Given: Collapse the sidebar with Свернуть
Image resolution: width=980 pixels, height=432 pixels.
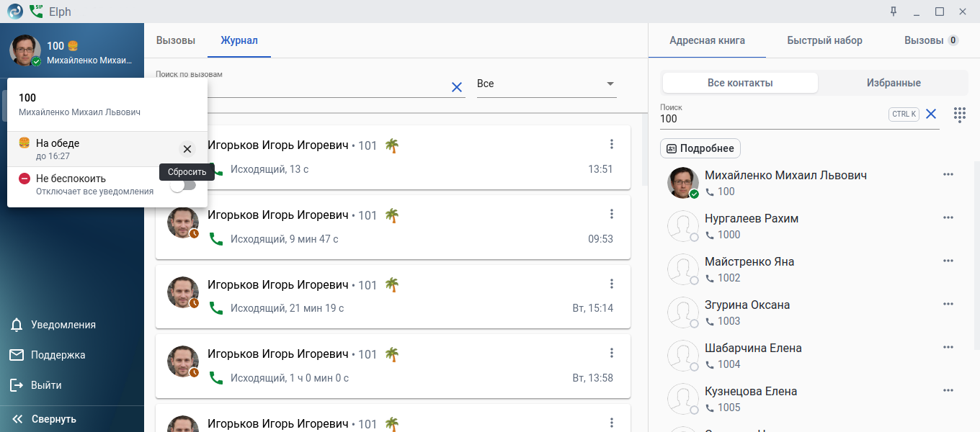Looking at the screenshot, I should coord(53,419).
